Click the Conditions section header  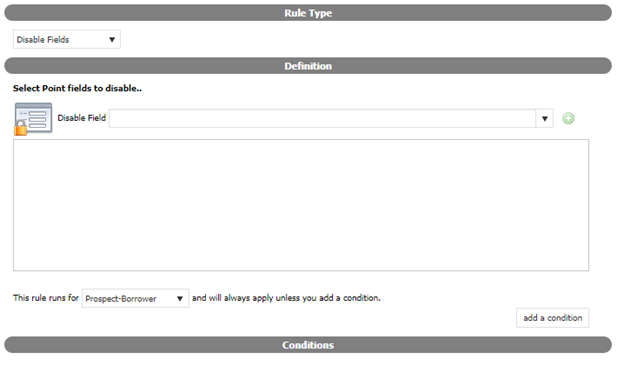[308, 345]
